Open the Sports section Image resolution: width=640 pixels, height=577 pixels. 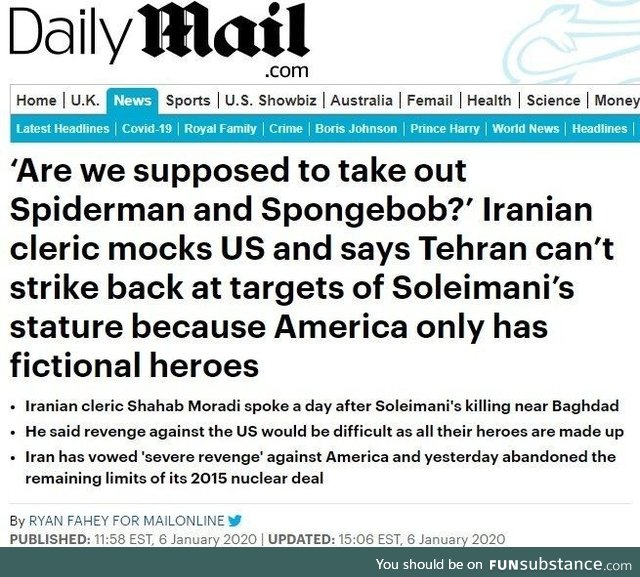pyautogui.click(x=188, y=100)
